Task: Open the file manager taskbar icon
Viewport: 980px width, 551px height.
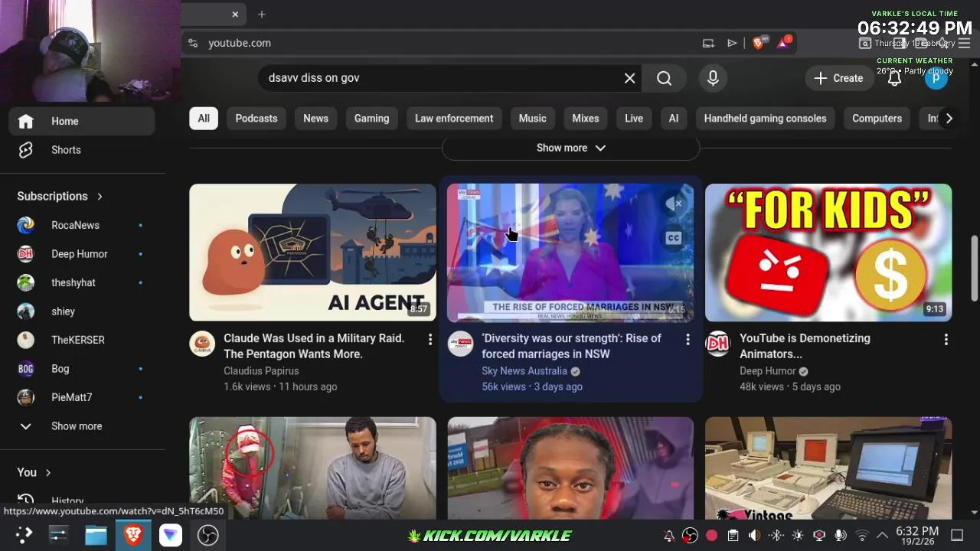Action: [96, 535]
